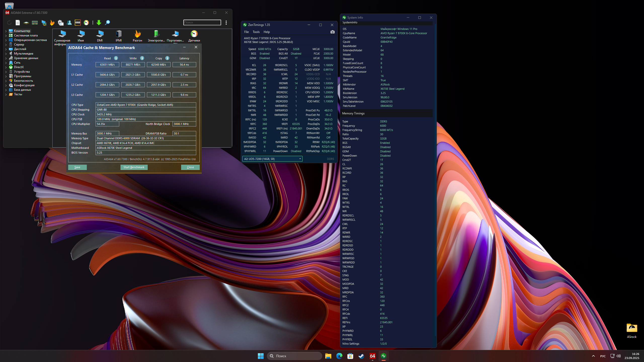Take screenshot with ZenTimings camera icon

[x=332, y=32]
